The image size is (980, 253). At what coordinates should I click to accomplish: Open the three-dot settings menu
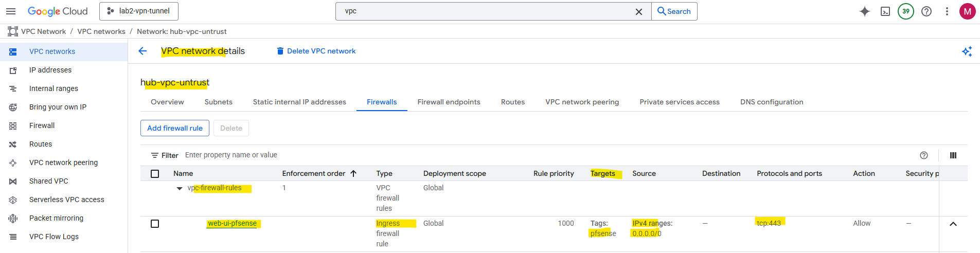[x=947, y=11]
